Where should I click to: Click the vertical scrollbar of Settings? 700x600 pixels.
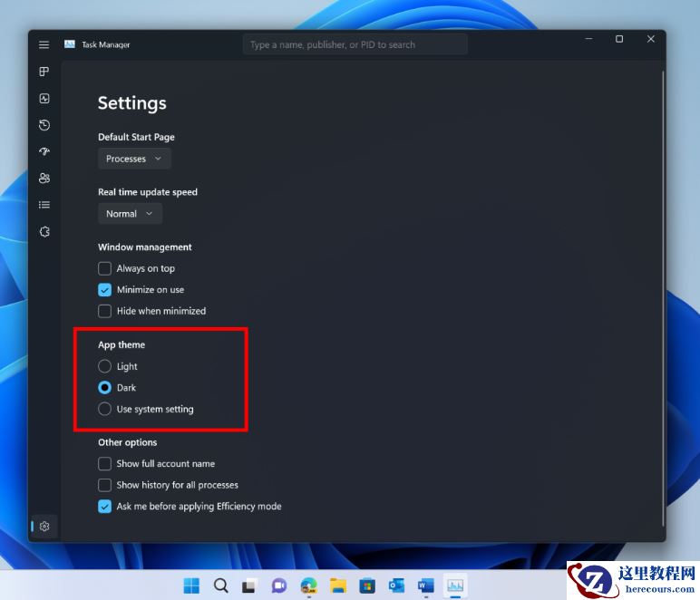pos(663,298)
